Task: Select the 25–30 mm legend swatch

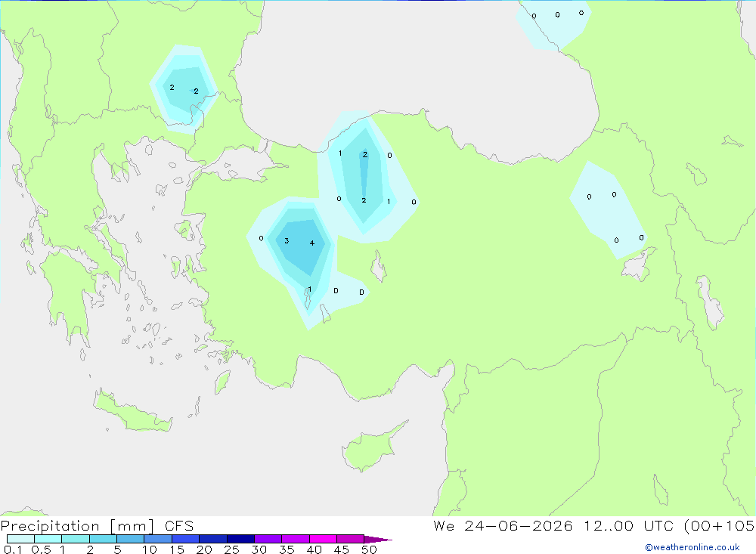Action: pos(240,539)
